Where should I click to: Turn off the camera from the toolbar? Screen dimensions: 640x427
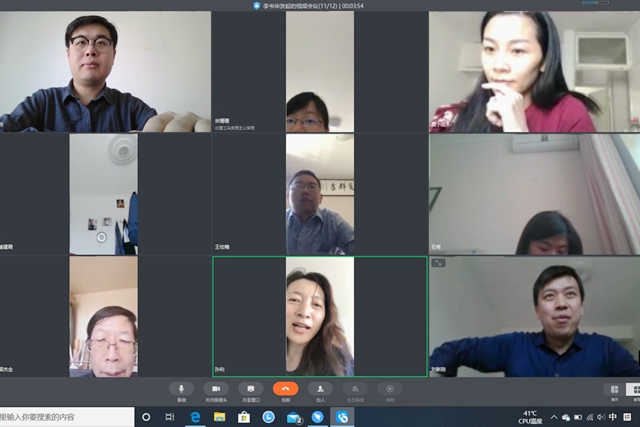(216, 389)
